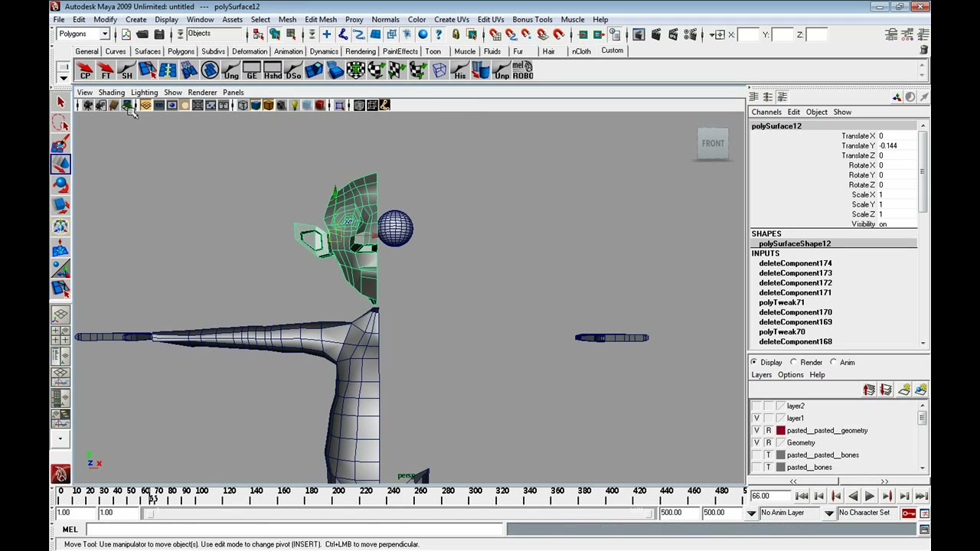The image size is (980, 551).
Task: Click the Ung shelf icon
Action: coord(230,71)
